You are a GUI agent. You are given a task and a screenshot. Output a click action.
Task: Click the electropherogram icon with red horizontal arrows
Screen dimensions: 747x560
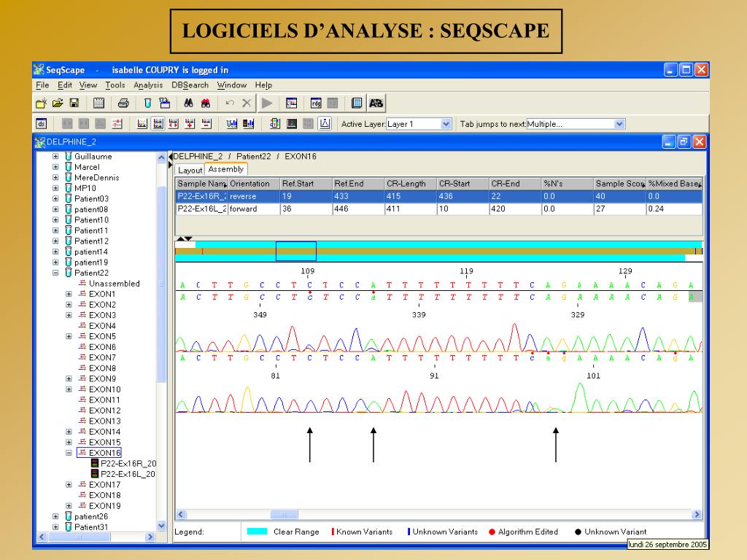[x=174, y=124]
